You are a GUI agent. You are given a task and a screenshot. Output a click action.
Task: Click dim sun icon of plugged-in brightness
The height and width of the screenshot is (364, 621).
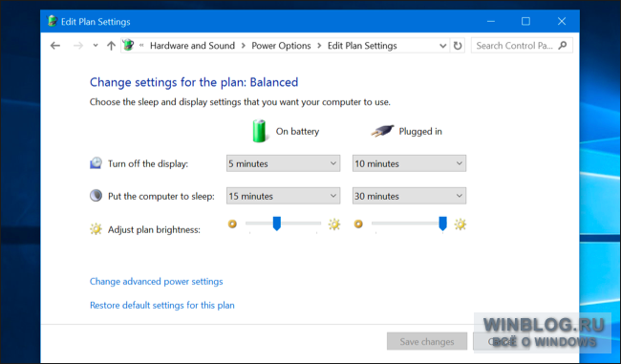pyautogui.click(x=358, y=225)
